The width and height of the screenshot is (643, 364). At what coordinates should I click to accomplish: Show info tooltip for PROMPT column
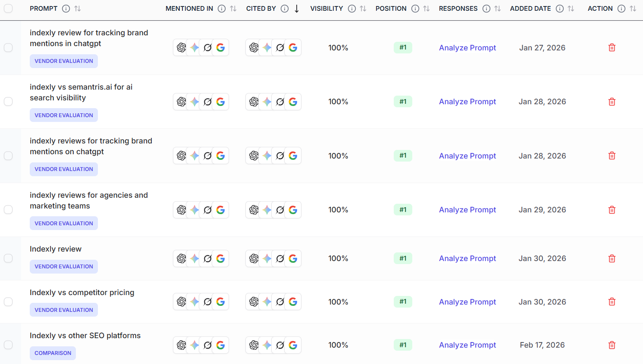pos(66,9)
